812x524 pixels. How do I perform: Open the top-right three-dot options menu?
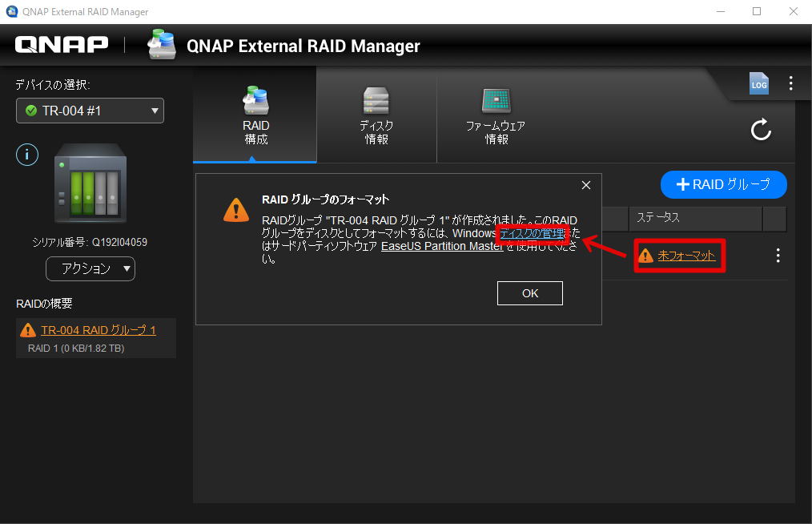point(790,83)
